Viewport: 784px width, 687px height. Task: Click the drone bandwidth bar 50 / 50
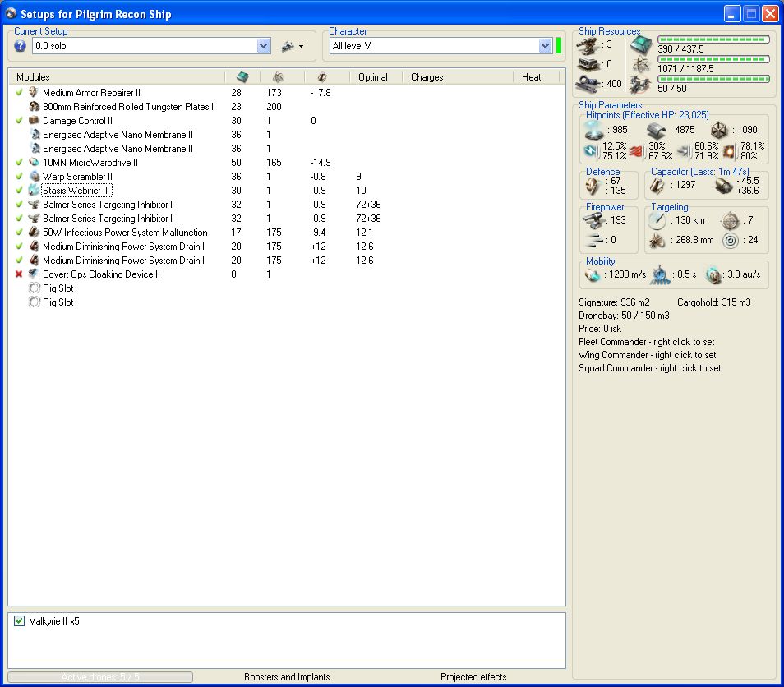tap(713, 79)
